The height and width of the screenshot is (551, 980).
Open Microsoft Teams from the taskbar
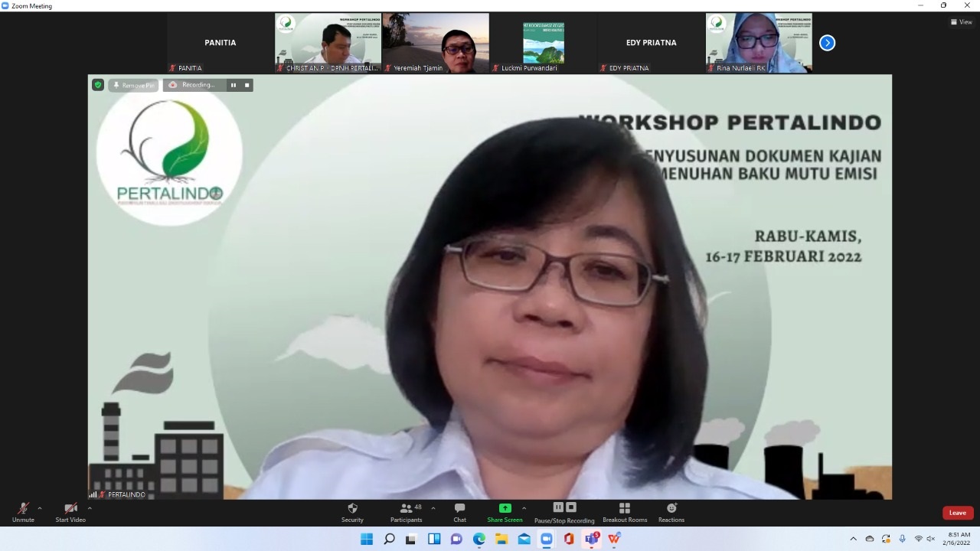[591, 539]
